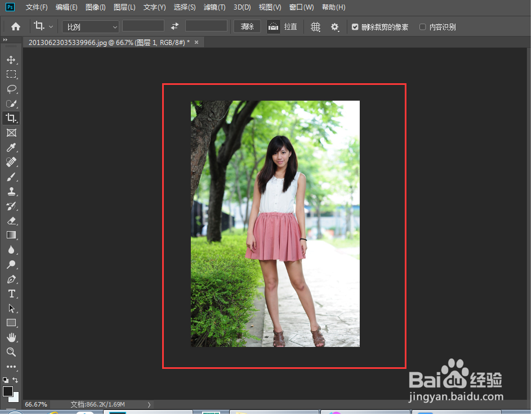This screenshot has height=415, width=532.
Task: Open foreground color picker swatch
Action: [x=7, y=391]
